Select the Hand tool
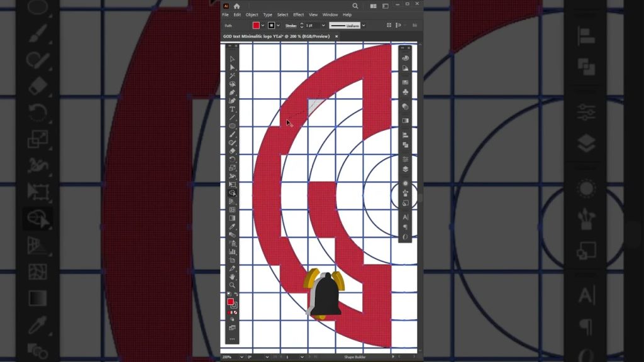The width and height of the screenshot is (644, 362). click(232, 277)
